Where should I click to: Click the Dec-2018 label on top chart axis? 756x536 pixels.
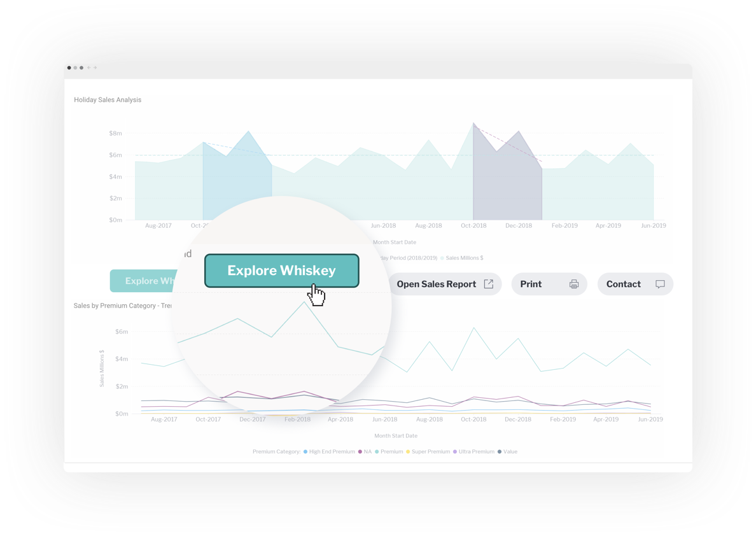519,226
